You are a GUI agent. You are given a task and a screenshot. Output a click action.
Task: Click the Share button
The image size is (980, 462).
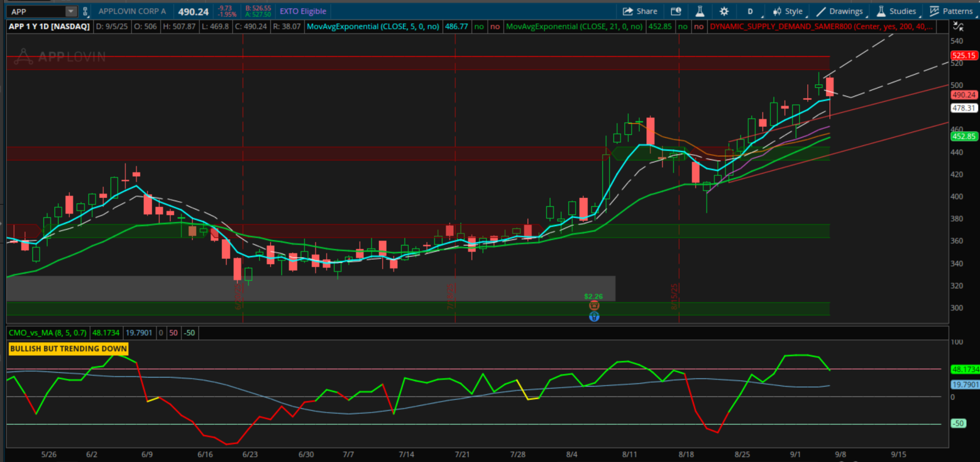click(640, 11)
